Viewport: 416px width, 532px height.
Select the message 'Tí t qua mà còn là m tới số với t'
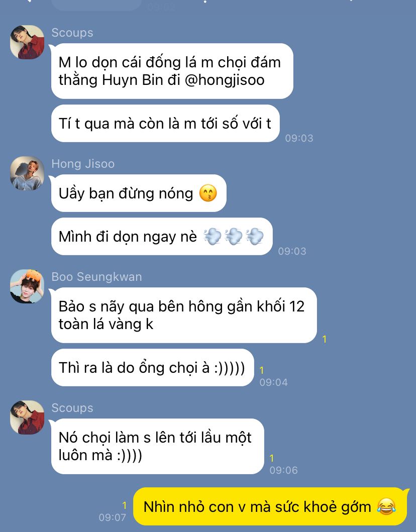click(165, 124)
